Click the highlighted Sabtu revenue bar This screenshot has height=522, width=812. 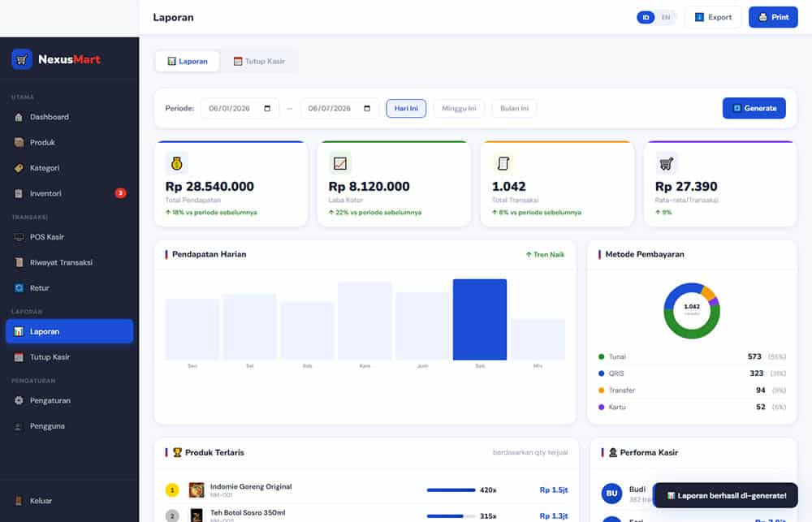click(x=480, y=320)
